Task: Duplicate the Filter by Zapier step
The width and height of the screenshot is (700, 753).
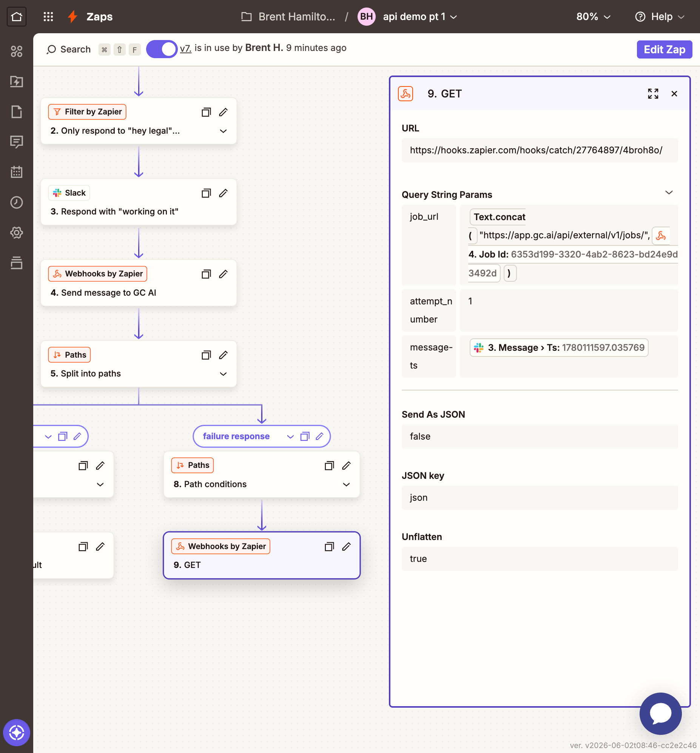Action: 206,112
